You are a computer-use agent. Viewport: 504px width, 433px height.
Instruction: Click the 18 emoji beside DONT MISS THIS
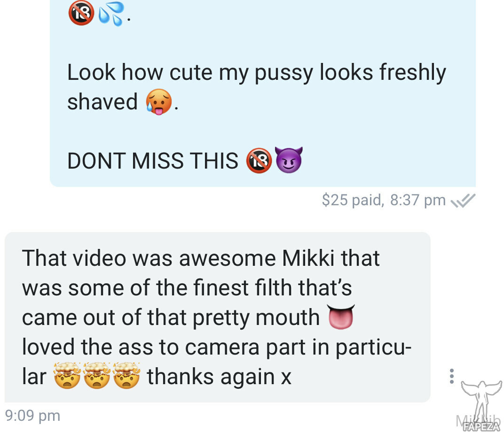(x=259, y=161)
